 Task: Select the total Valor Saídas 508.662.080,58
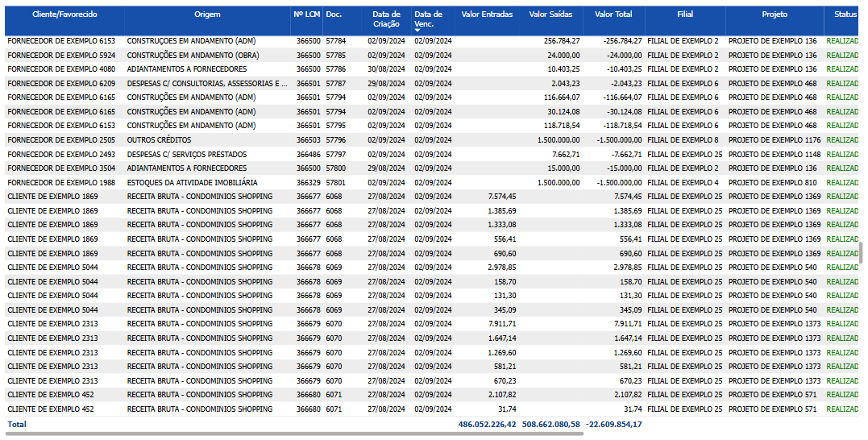coord(550,424)
